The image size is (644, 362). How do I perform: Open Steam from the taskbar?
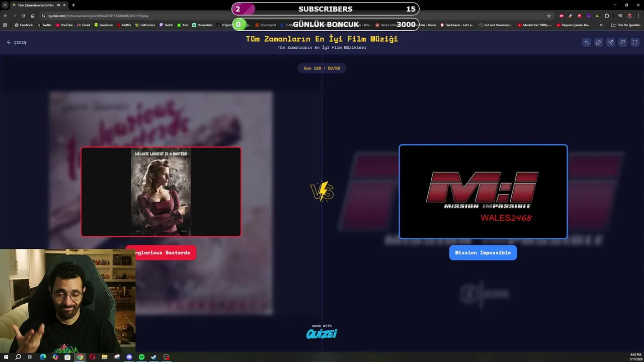pyautogui.click(x=153, y=357)
